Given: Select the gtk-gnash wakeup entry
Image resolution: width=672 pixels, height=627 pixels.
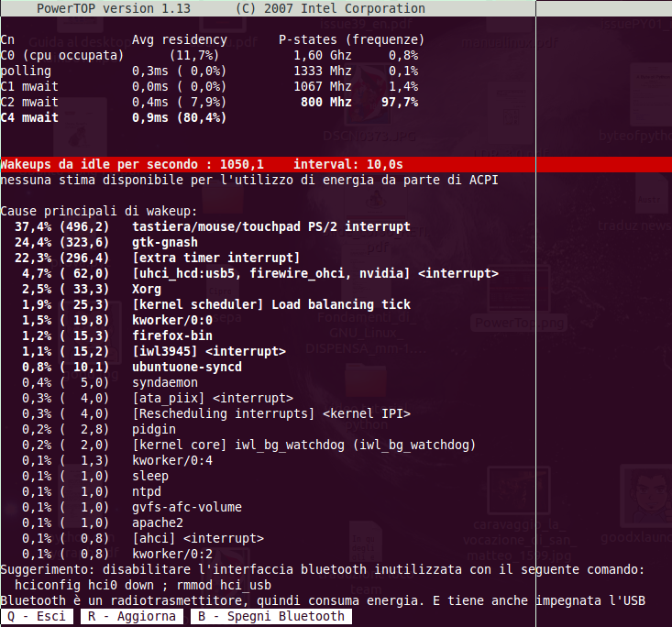Looking at the screenshot, I should point(165,242).
